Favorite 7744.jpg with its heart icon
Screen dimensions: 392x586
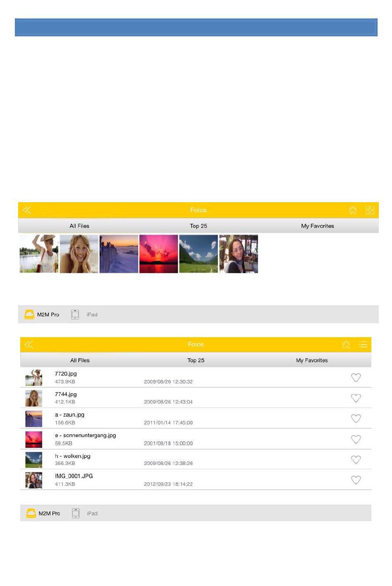point(356,398)
